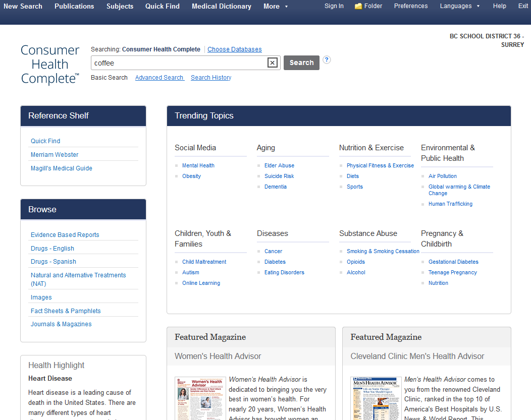Screen dimensions: 531x420
Task: Click the Search button
Action: click(301, 63)
